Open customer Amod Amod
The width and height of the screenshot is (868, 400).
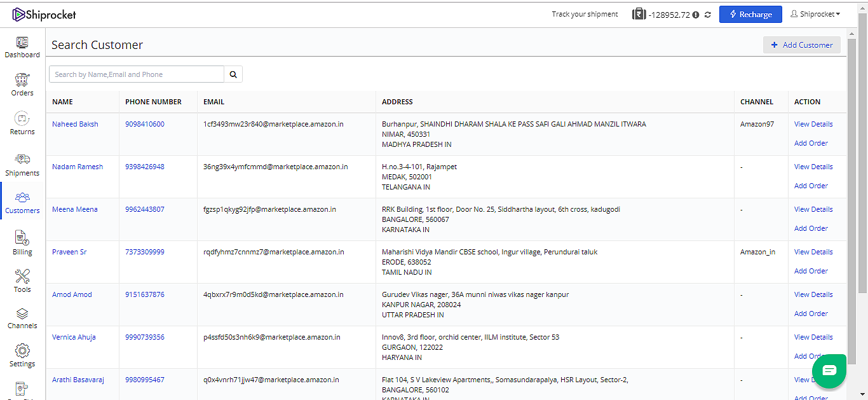tap(72, 294)
